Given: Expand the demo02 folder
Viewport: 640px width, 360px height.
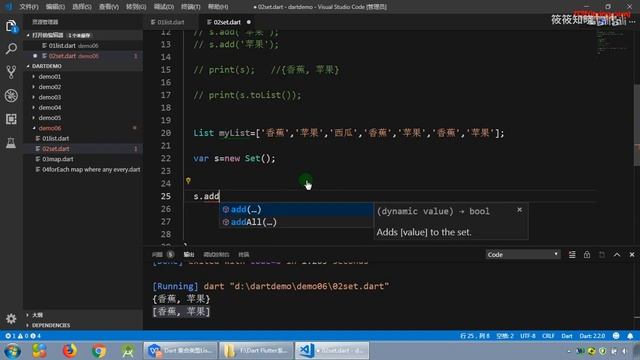Looking at the screenshot, I should click(49, 87).
